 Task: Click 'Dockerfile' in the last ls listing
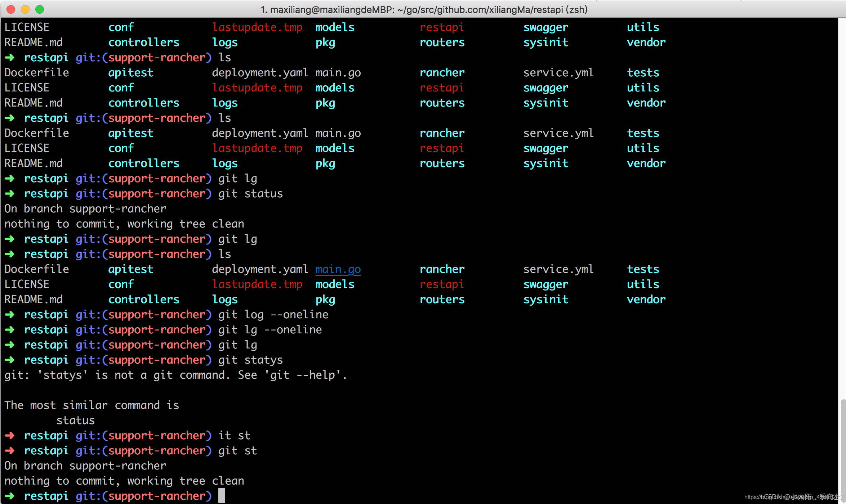point(37,269)
